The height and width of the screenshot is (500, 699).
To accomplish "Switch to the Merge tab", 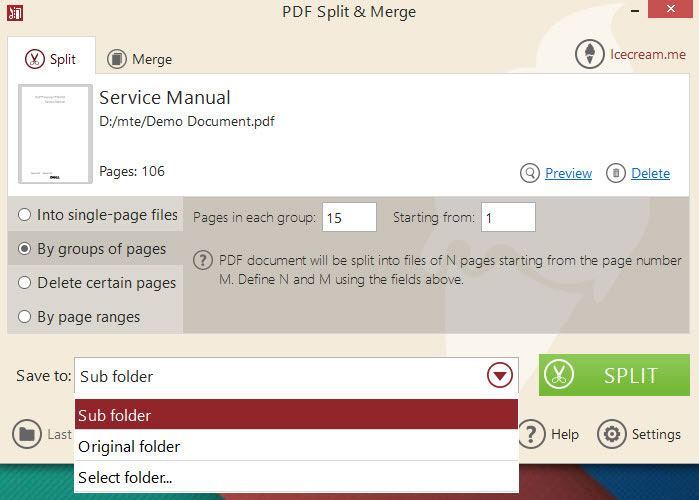I will click(x=140, y=59).
